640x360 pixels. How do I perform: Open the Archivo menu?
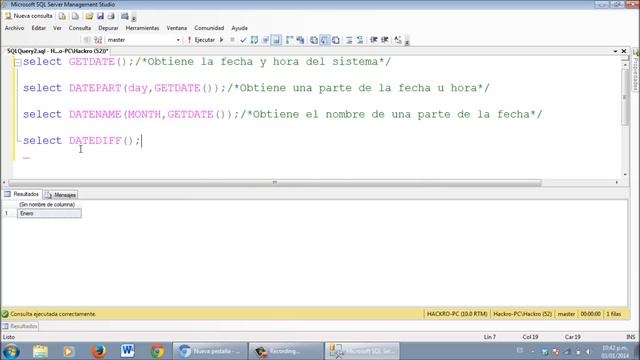tap(14, 28)
